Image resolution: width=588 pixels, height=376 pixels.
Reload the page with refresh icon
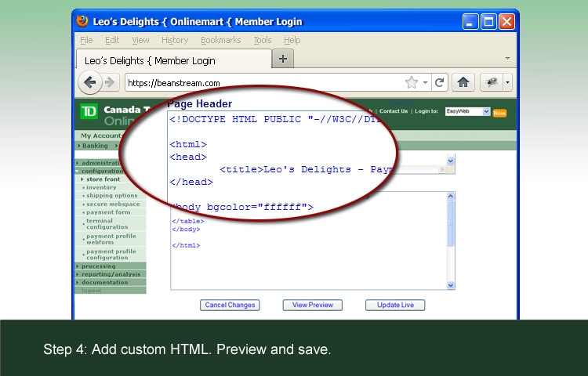click(x=440, y=82)
